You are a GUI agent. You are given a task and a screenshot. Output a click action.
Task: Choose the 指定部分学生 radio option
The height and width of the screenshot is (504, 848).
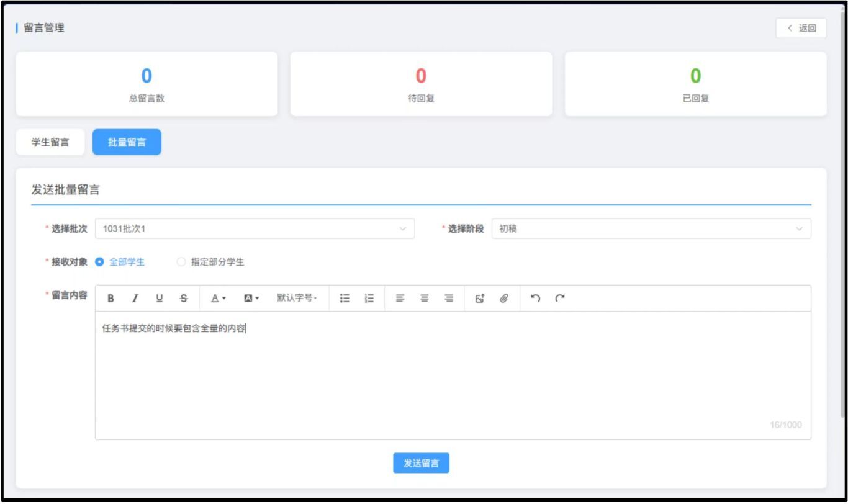pos(181,262)
